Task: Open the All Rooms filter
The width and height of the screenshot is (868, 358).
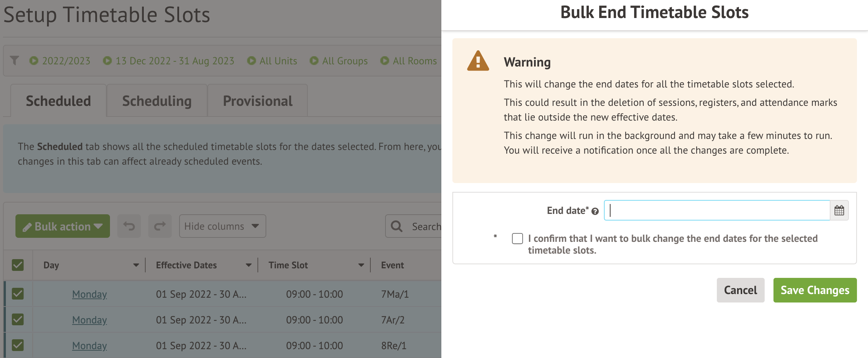Action: (x=409, y=61)
